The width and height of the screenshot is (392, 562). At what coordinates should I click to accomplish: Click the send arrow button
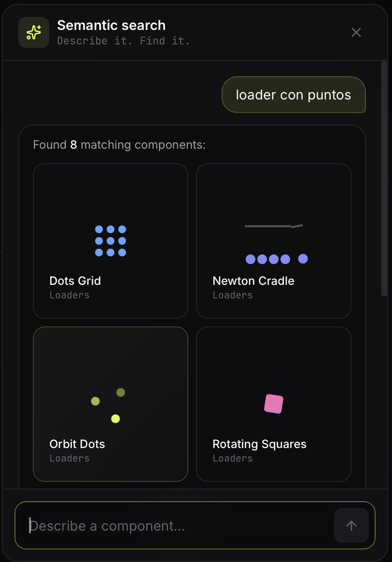(351, 525)
